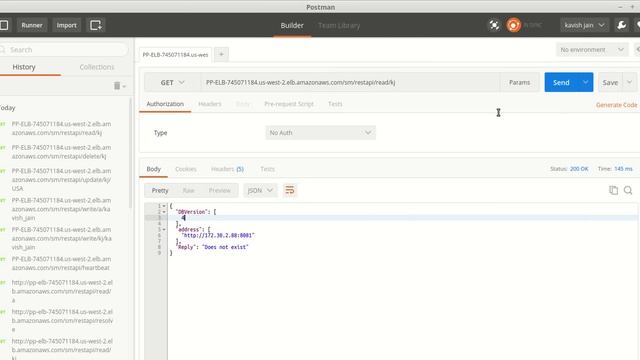
Task: Click the orange sync status icon
Action: point(513,25)
